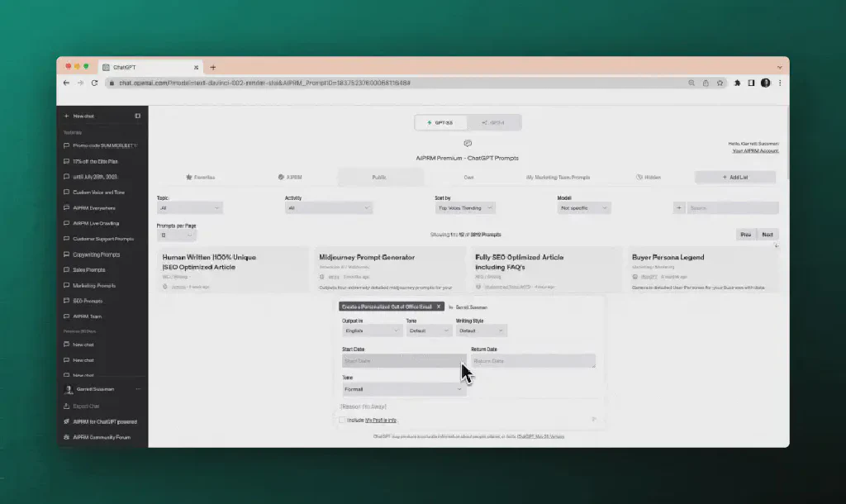
Task: Remove the Out of Office Email prompt with X
Action: point(439,307)
